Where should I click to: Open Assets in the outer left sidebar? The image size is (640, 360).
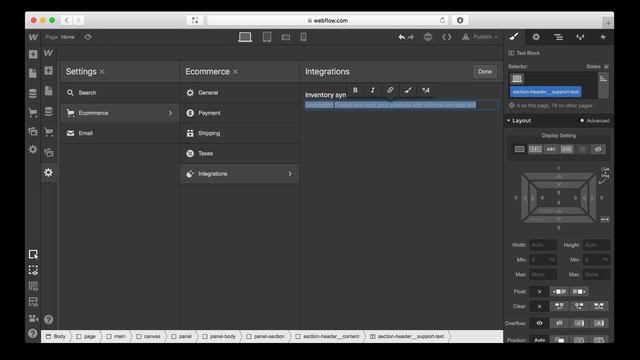click(x=33, y=131)
